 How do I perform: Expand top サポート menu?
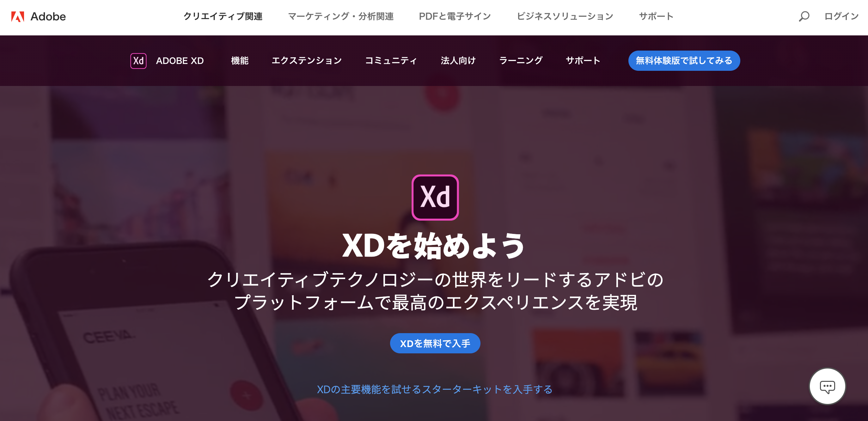[656, 16]
